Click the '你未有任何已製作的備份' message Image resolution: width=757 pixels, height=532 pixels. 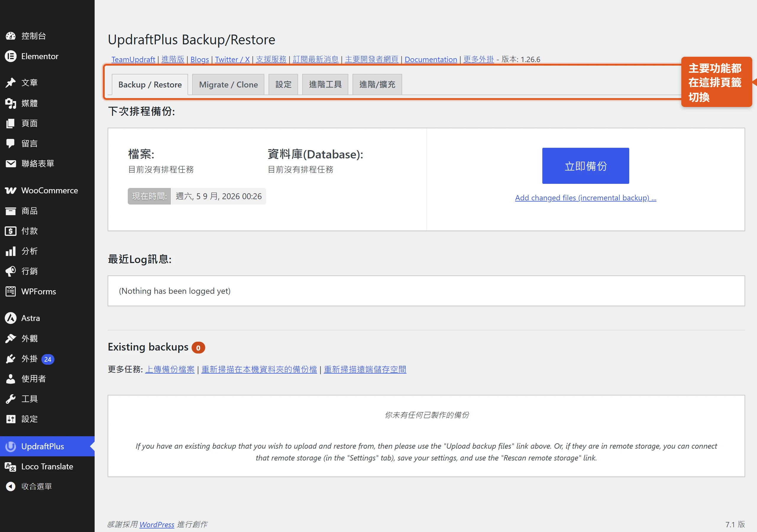pos(426,415)
